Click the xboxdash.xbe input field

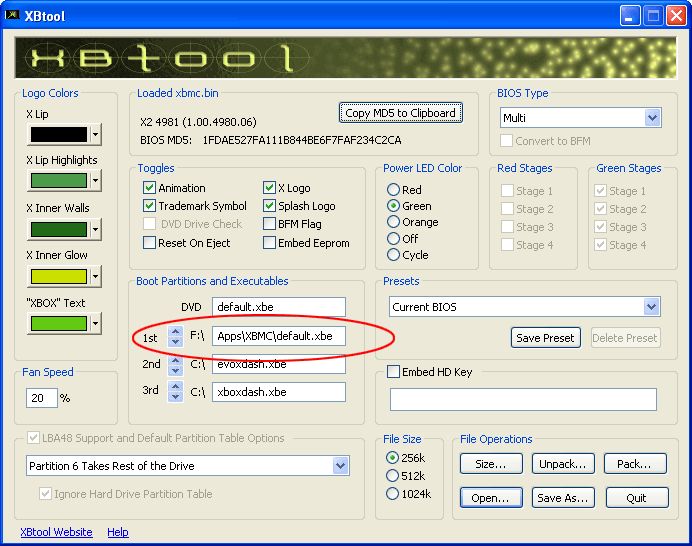[279, 392]
